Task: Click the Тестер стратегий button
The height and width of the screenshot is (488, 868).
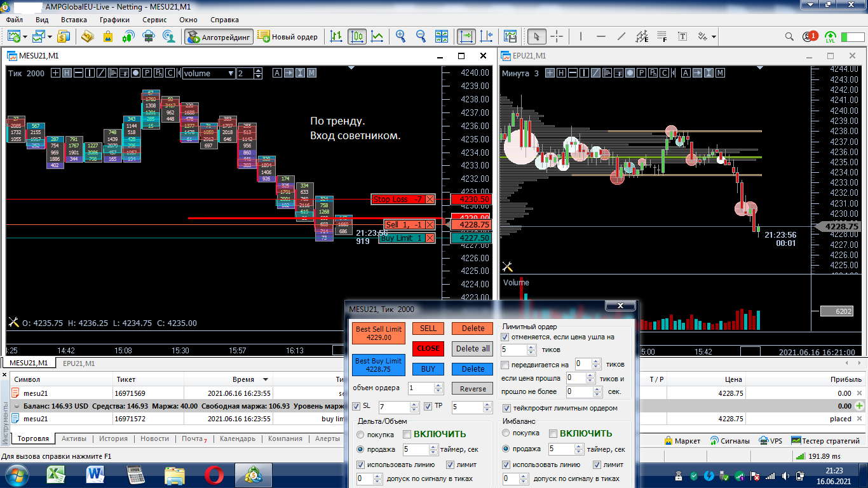Action: pyautogui.click(x=825, y=440)
